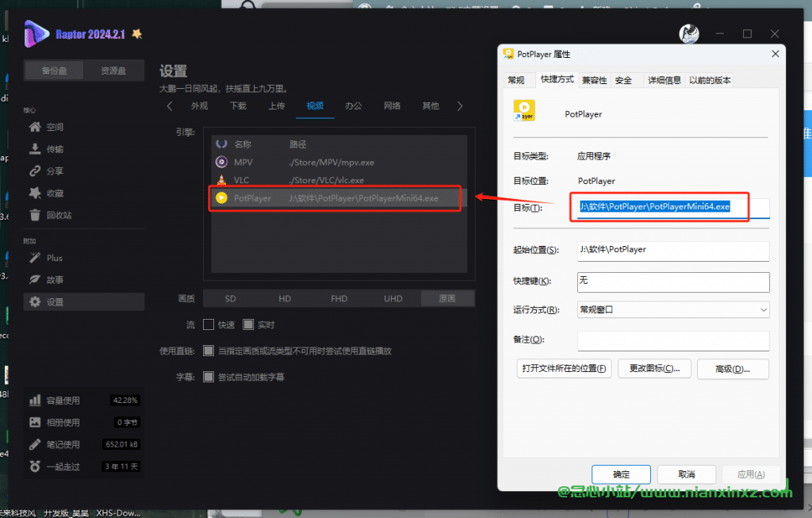Open the 详细信息 tab in PotPlayer 属性
Screen dimensions: 812x518
pyautogui.click(x=665, y=80)
